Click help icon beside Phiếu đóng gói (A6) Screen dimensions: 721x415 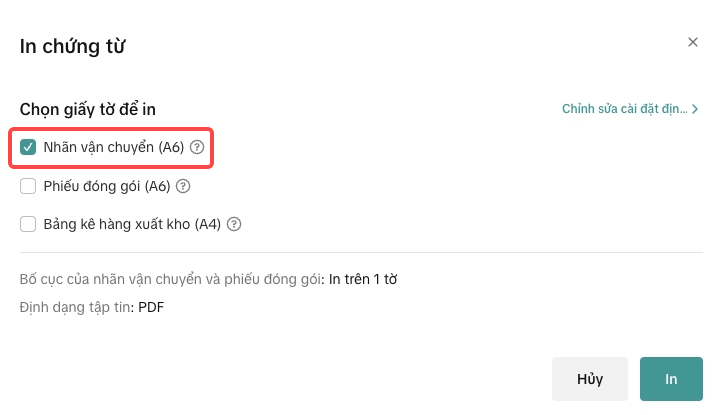click(184, 185)
